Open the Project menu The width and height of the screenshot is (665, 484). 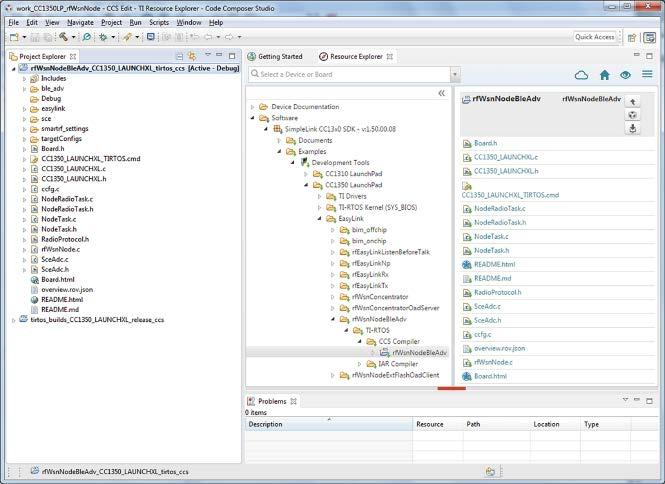[x=112, y=22]
